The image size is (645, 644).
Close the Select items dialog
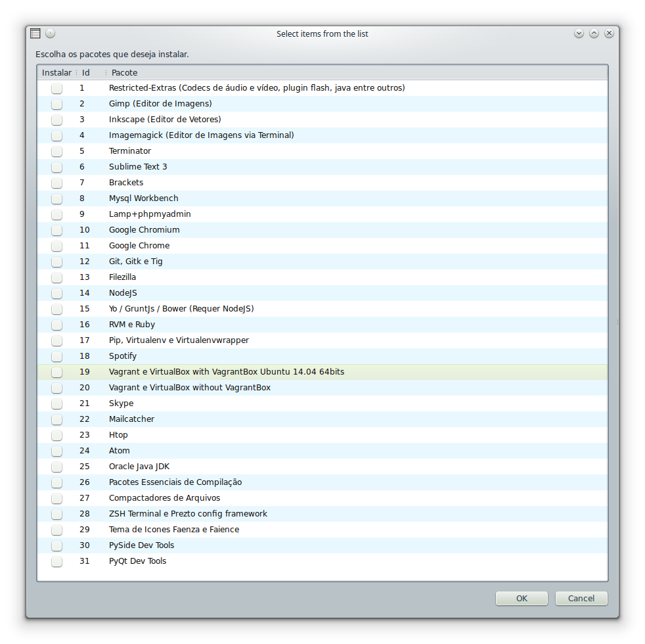[610, 34]
